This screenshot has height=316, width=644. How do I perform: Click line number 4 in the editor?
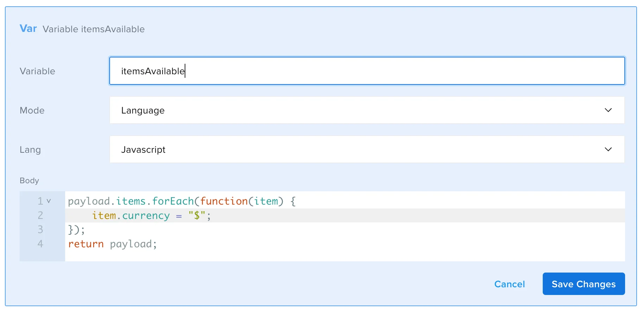[40, 244]
